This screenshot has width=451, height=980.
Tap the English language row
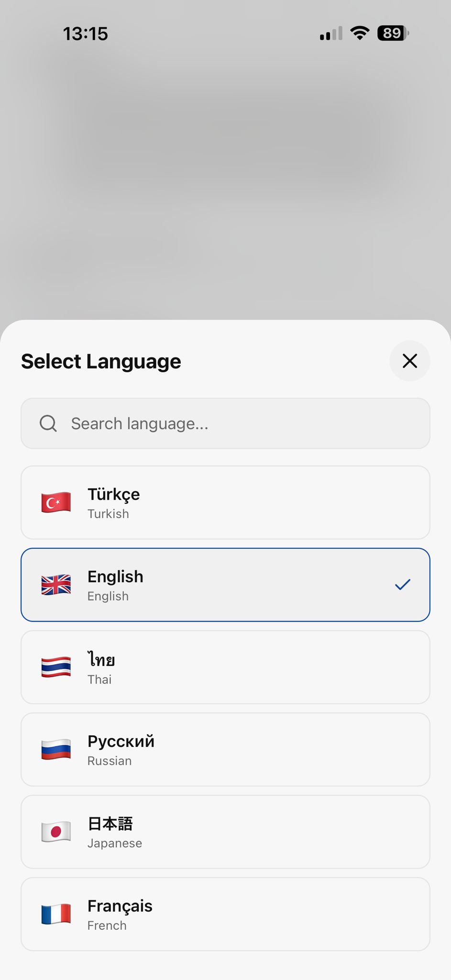(225, 585)
